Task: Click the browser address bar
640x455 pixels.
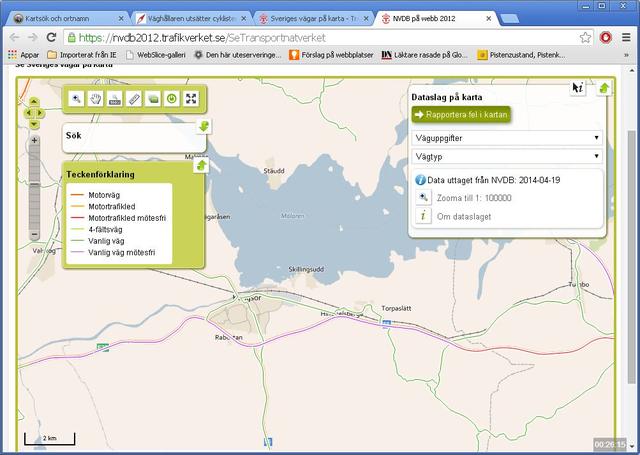Action: pyautogui.click(x=320, y=36)
